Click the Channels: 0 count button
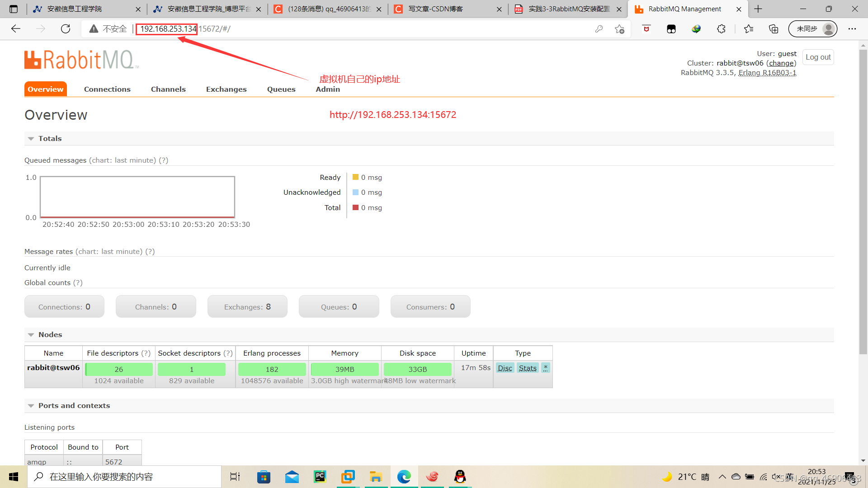 [156, 307]
